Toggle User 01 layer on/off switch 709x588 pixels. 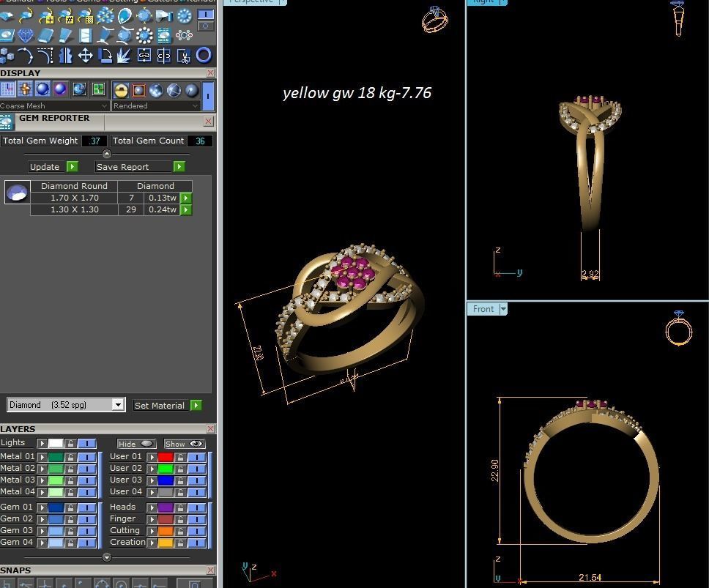(197, 457)
